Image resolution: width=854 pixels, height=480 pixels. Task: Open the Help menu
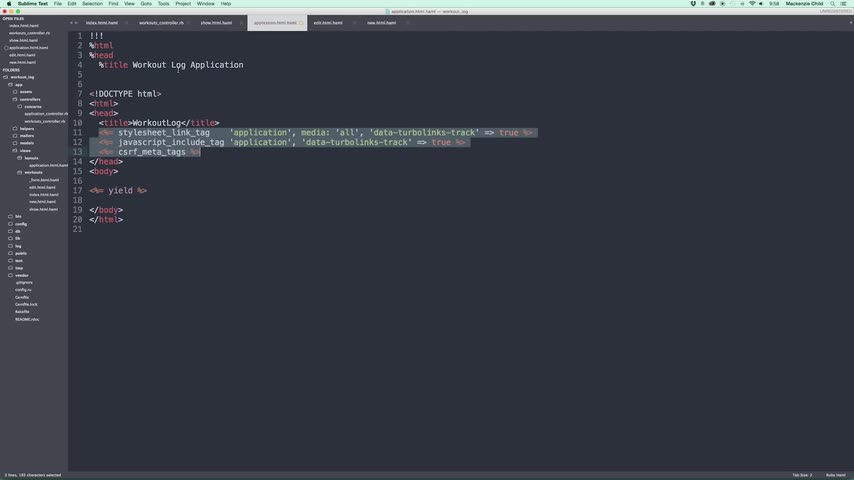(226, 4)
